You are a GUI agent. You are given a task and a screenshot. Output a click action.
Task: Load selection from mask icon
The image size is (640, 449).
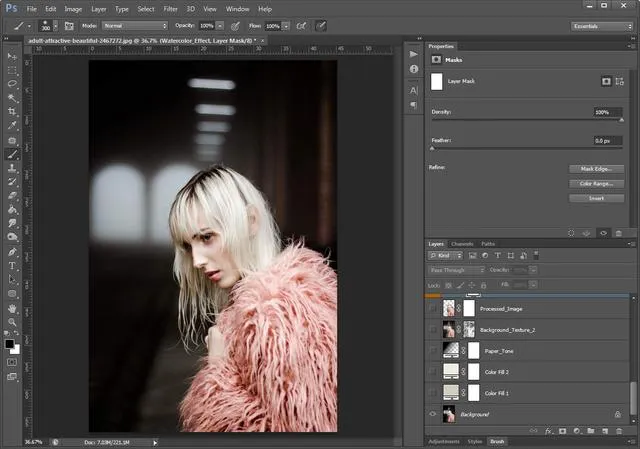coord(571,233)
